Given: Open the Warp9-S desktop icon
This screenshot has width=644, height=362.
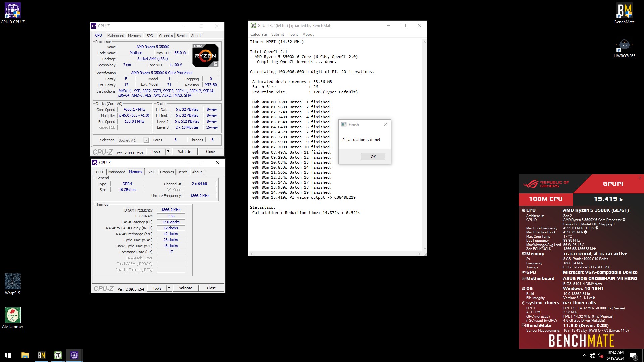Looking at the screenshot, I should 13,284.
